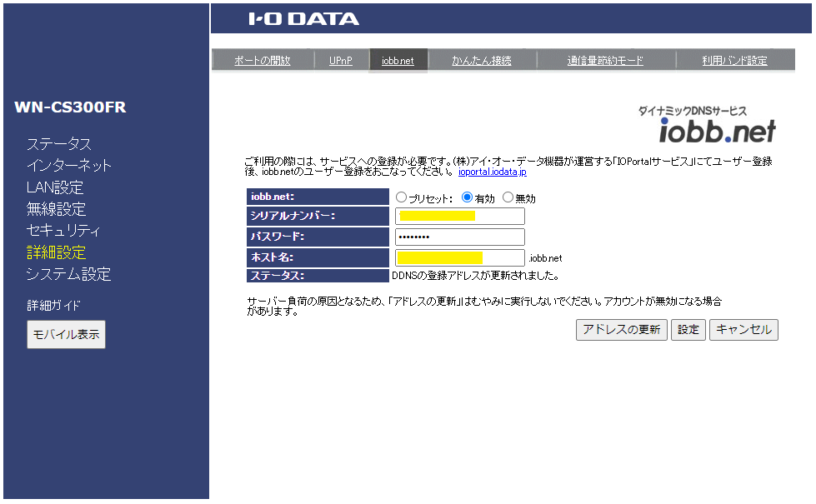Open LAN設定 in the sidebar
This screenshot has width=816, height=504.
tap(55, 187)
